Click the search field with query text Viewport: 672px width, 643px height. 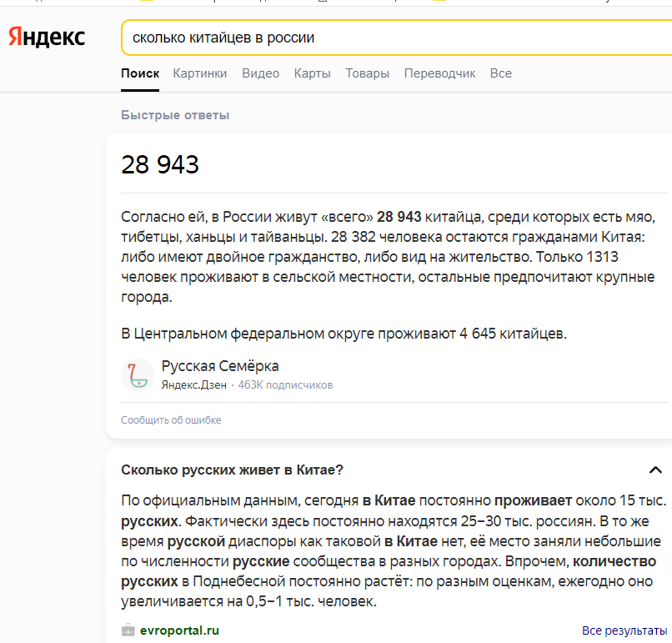click(396, 38)
